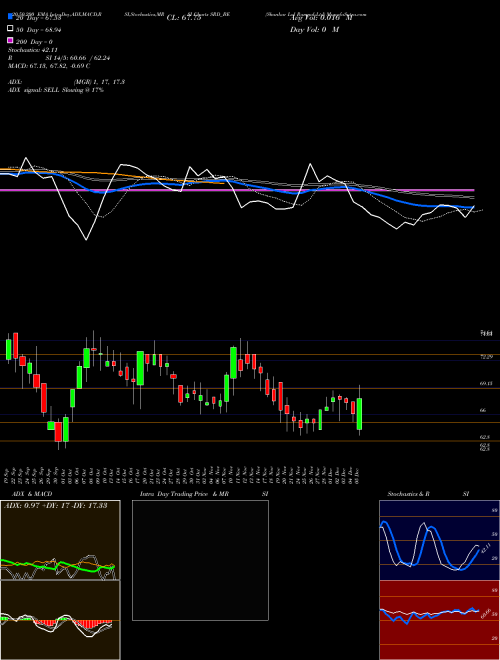The width and height of the screenshot is (500, 660).
Task: Click the 66 price axis label
Action: (484, 410)
